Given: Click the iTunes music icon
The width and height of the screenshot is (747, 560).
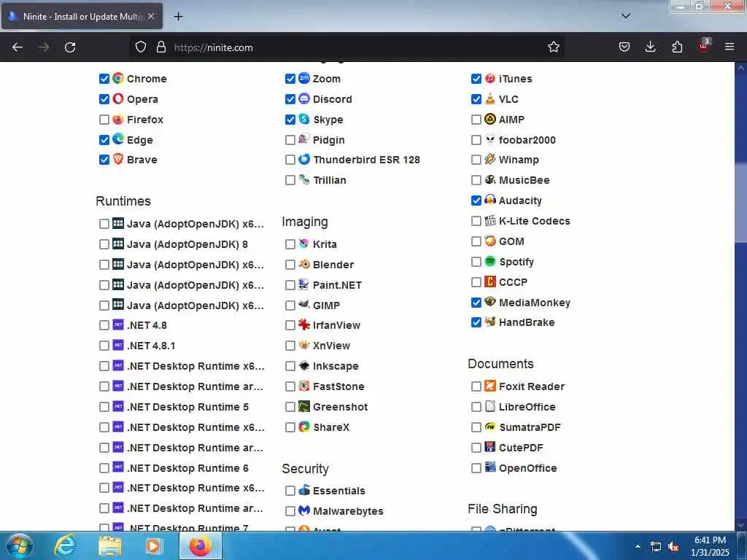Looking at the screenshot, I should point(489,78).
